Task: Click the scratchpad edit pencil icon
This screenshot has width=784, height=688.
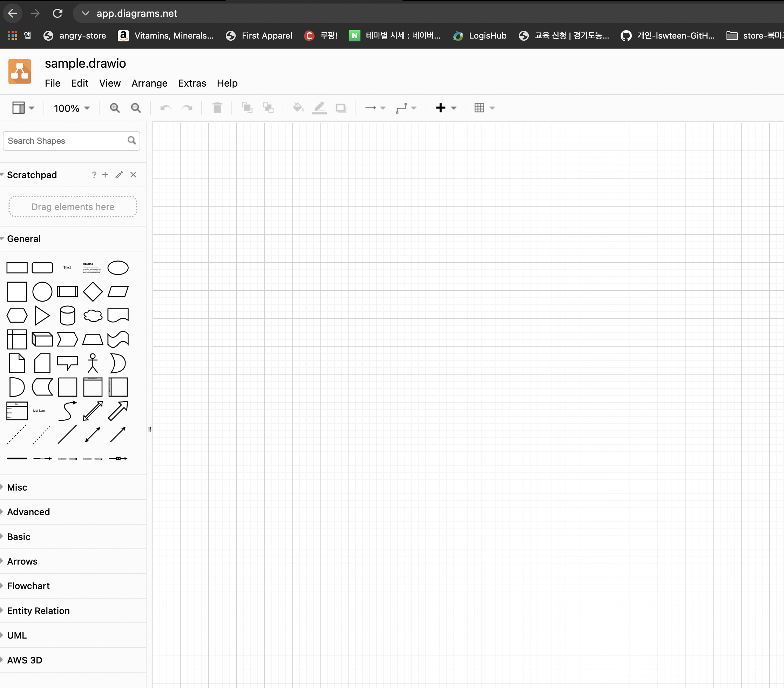Action: [x=119, y=175]
